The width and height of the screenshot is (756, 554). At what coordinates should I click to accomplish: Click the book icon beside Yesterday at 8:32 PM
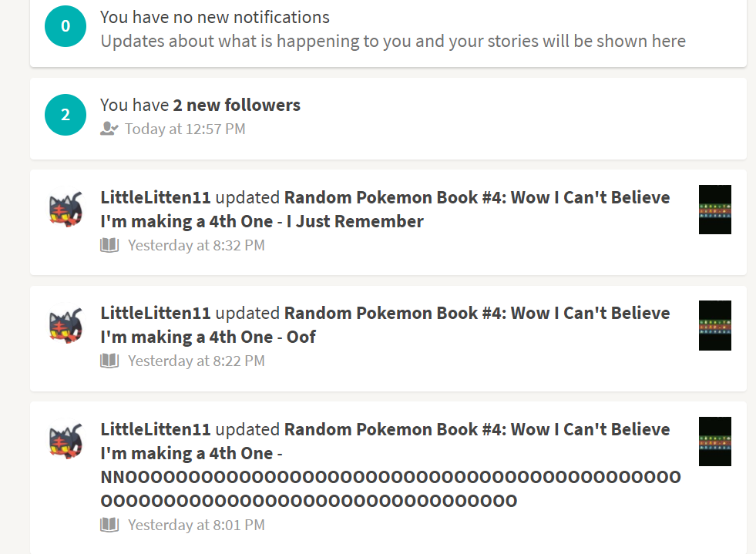coord(109,245)
